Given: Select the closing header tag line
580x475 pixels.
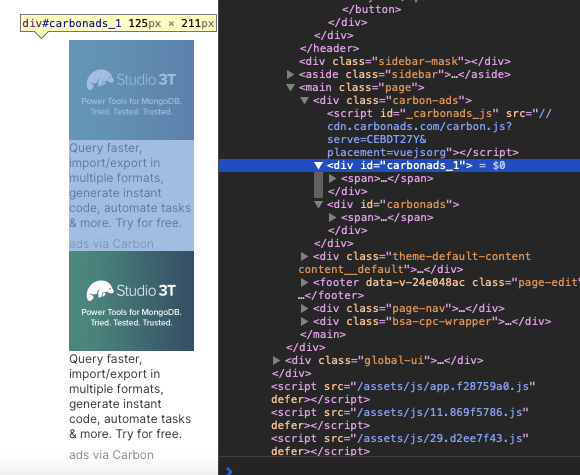Looking at the screenshot, I should click(329, 48).
